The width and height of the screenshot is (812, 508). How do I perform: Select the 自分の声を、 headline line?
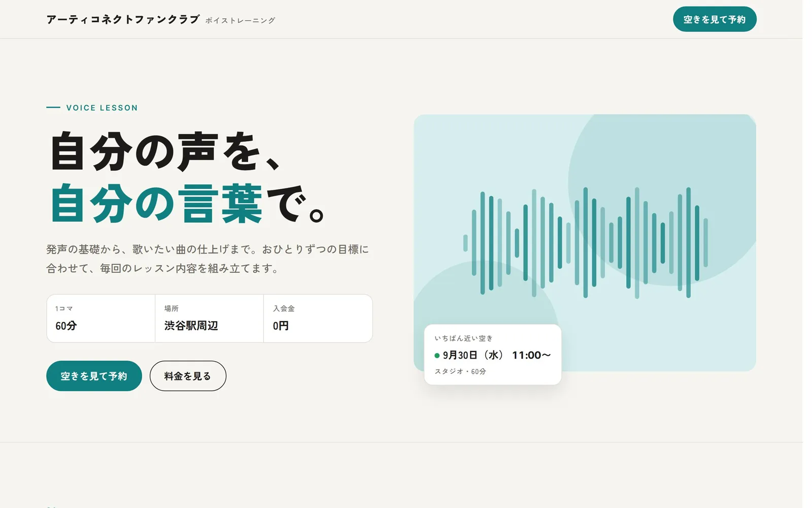(165, 151)
